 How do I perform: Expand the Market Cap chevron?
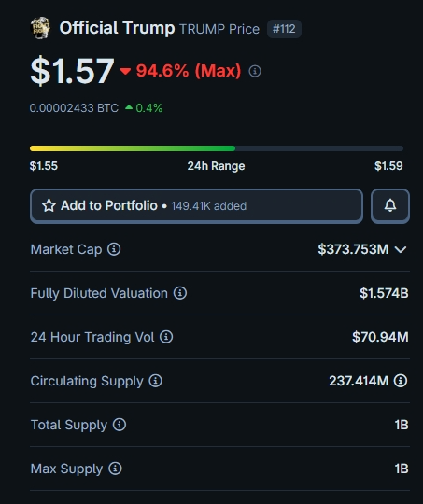[x=401, y=250]
